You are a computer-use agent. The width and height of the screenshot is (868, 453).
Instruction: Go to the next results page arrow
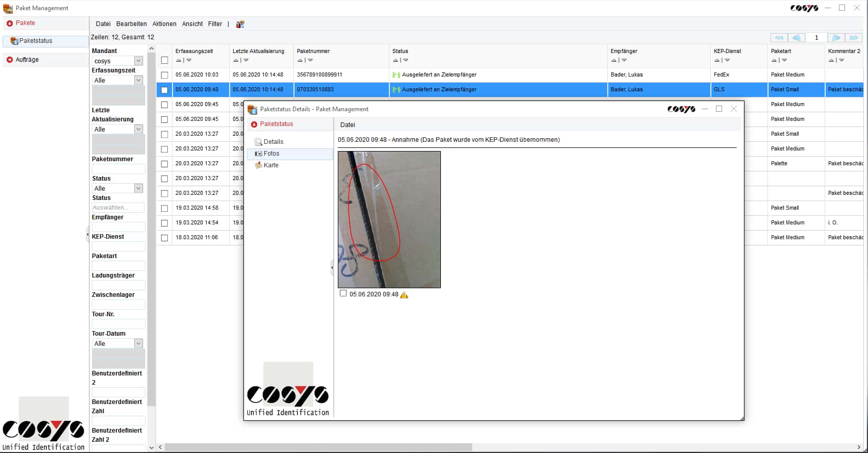pyautogui.click(x=836, y=38)
